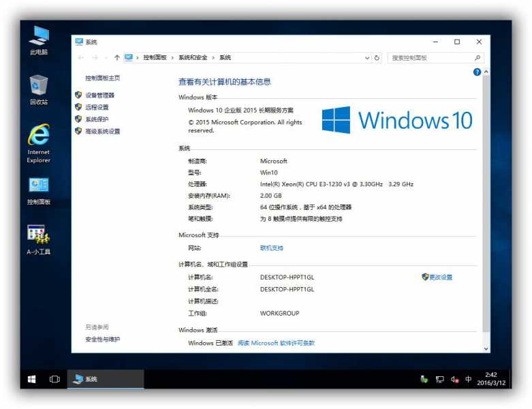Click the scrollbar up arrow
Screen dimensions: 532x409
tap(486, 72)
